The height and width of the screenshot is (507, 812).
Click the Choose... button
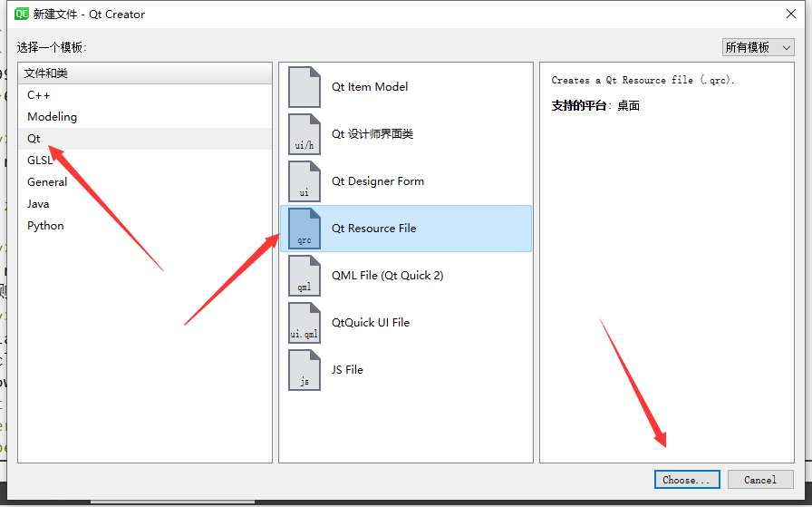point(687,480)
